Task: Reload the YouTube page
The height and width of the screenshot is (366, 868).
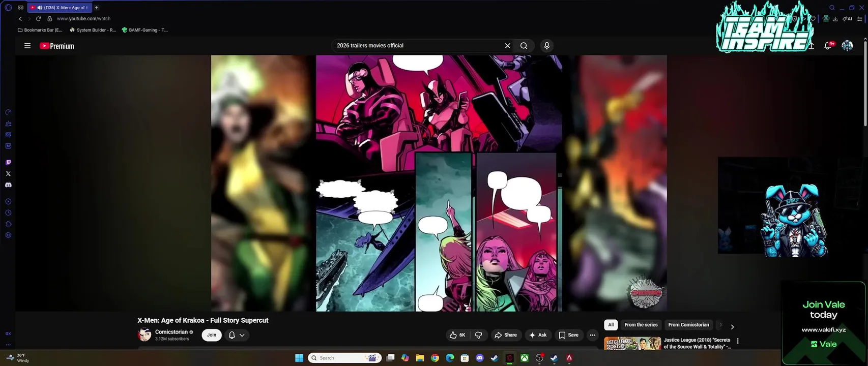Action: pyautogui.click(x=38, y=19)
